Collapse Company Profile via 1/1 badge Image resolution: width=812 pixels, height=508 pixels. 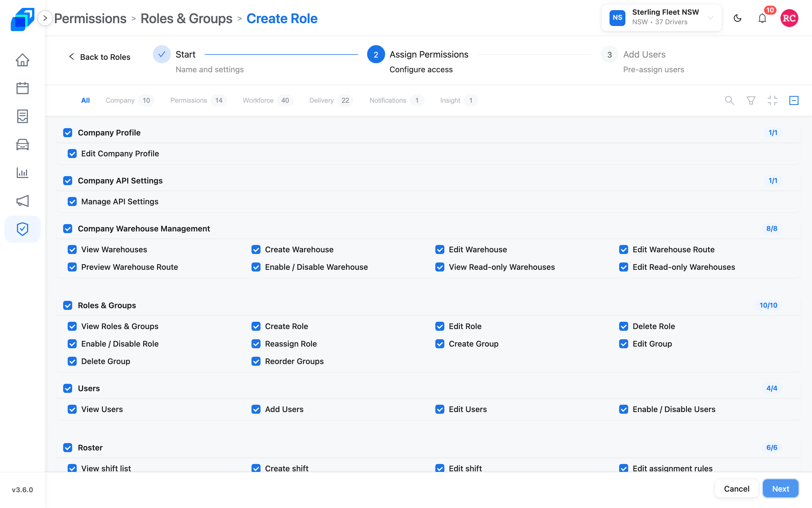pos(773,133)
